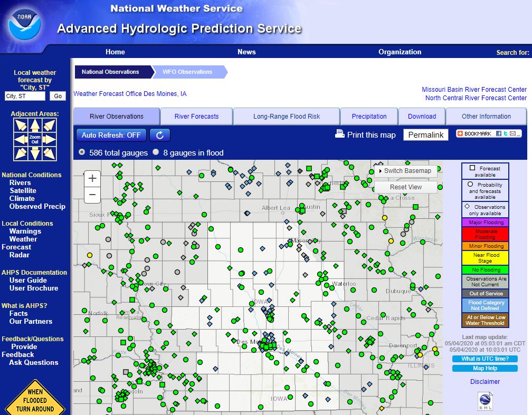Switch to the Other Information tab
Screen dimensions: 532x415
tap(486, 117)
